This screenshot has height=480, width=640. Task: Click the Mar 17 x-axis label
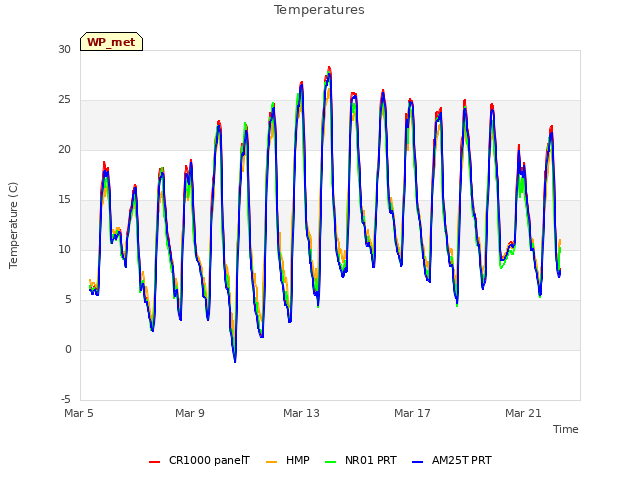pyautogui.click(x=412, y=413)
